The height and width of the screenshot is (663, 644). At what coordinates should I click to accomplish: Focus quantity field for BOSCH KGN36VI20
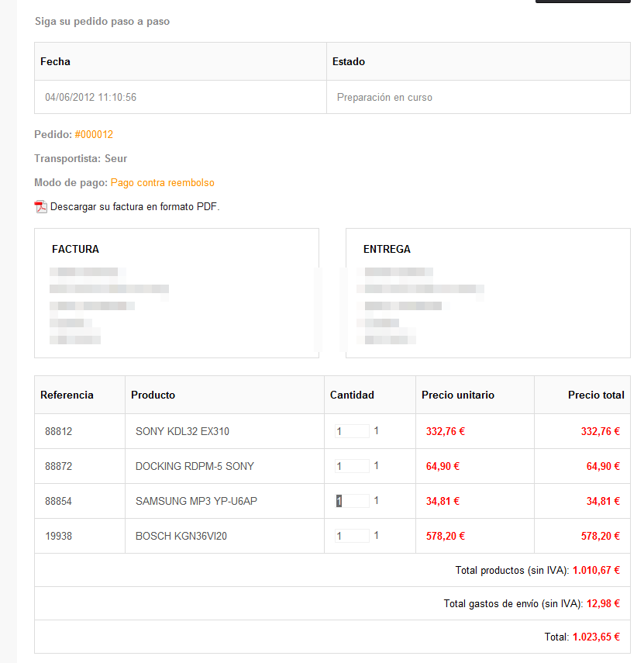click(352, 536)
